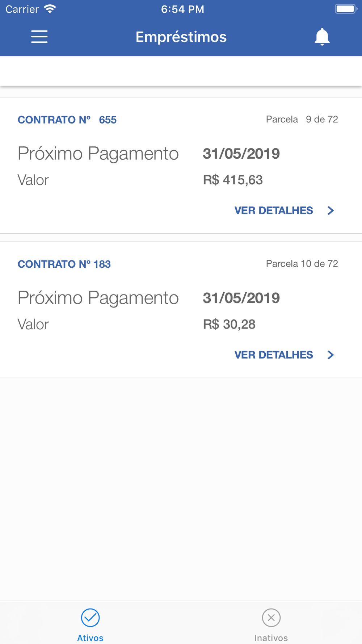Open notifications bell
This screenshot has width=362, height=644.
coord(322,37)
